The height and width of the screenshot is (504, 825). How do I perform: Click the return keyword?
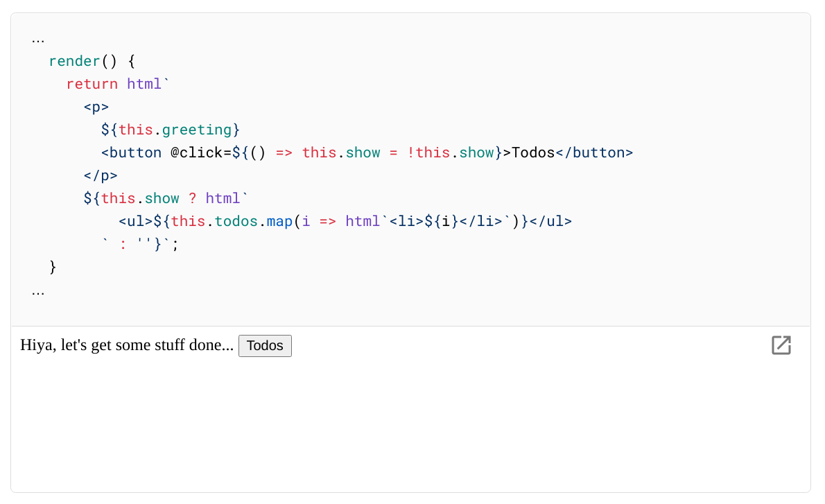(x=92, y=84)
